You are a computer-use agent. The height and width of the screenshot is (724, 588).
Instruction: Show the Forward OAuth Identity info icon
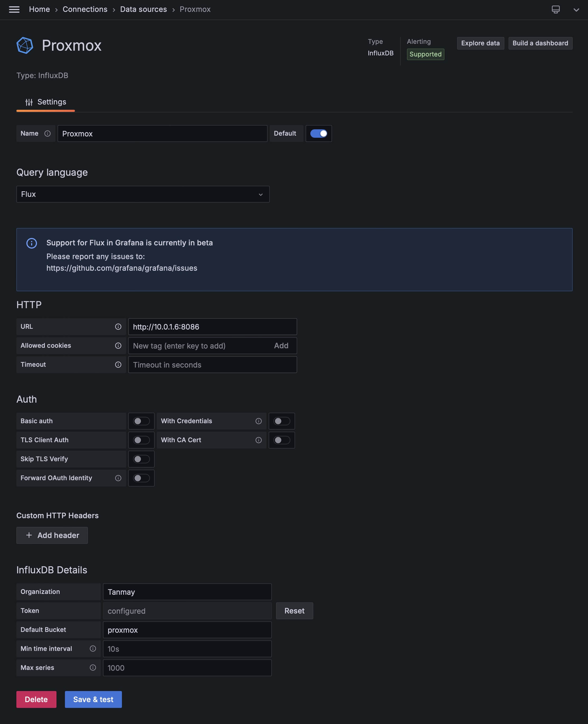(x=118, y=478)
